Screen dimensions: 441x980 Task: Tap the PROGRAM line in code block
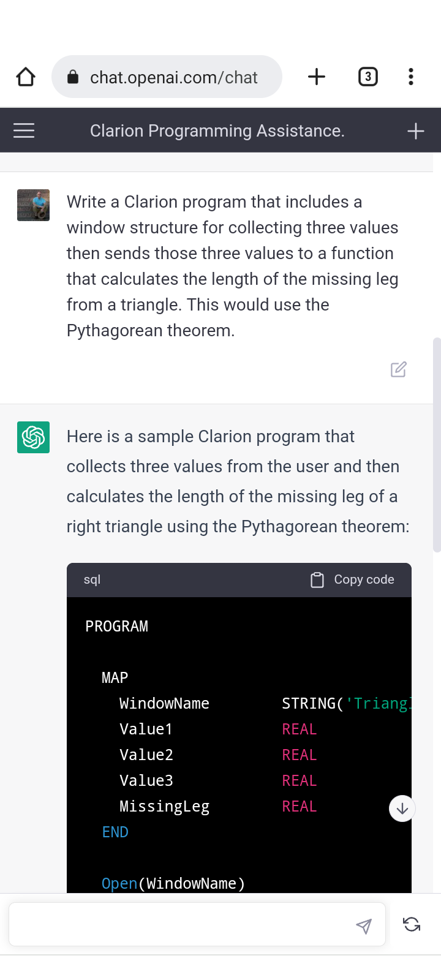(117, 626)
